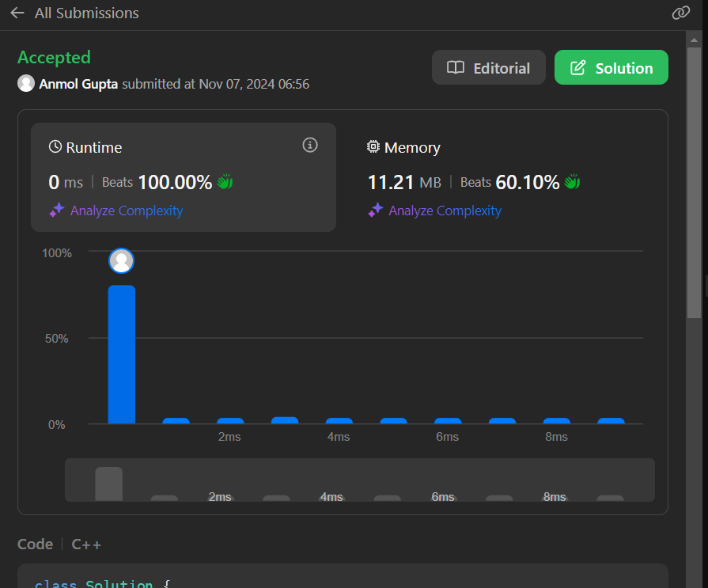The width and height of the screenshot is (708, 588).
Task: Go back to All Submissions with the arrow
Action: pos(17,13)
